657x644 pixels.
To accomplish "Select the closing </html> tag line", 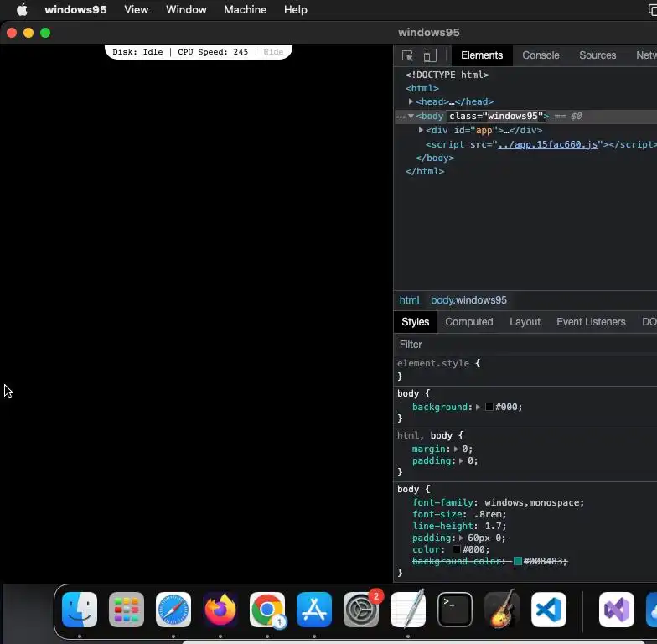I will point(424,171).
